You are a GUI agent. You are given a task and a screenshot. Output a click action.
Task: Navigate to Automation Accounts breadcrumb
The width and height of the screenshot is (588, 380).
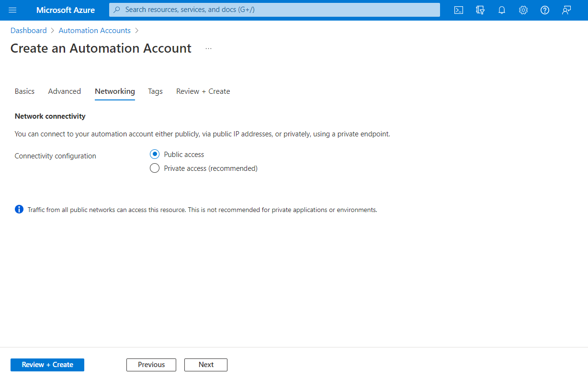click(94, 30)
